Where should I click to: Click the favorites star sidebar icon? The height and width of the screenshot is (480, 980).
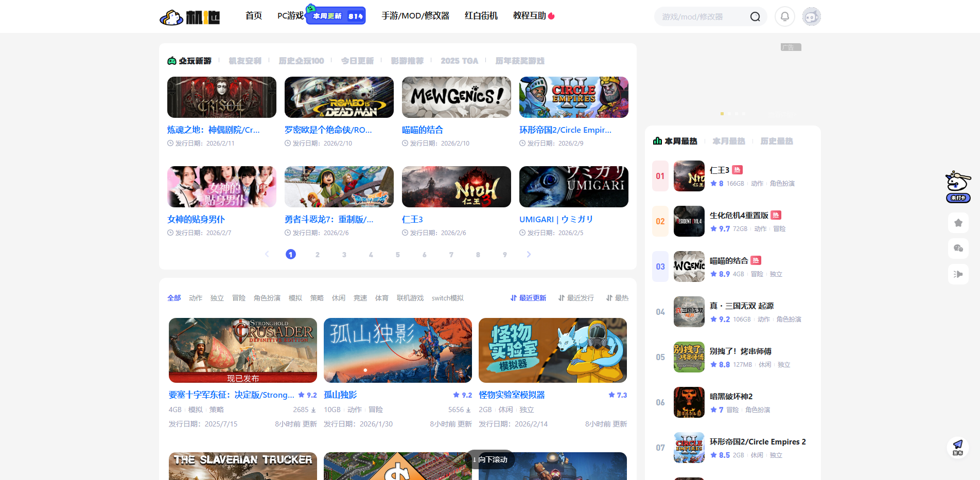958,223
